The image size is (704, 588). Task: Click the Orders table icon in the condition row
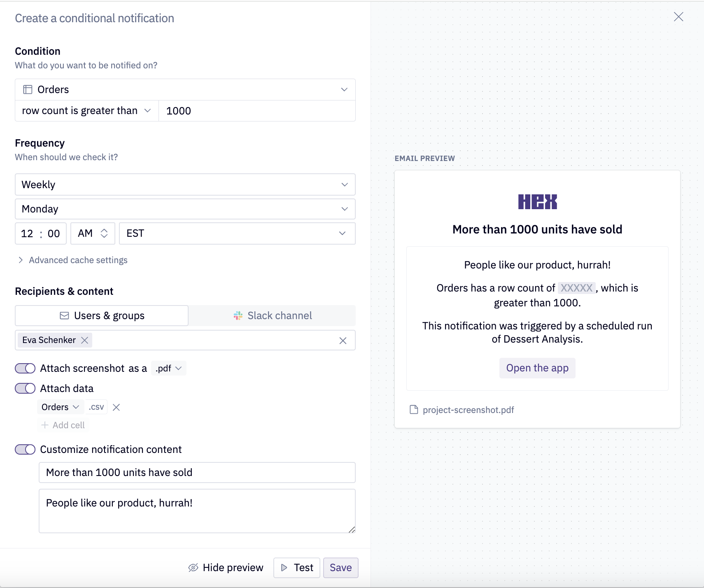[x=28, y=89]
